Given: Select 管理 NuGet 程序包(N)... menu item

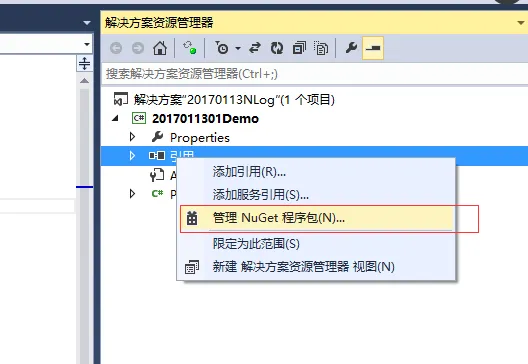Looking at the screenshot, I should pos(317,218).
